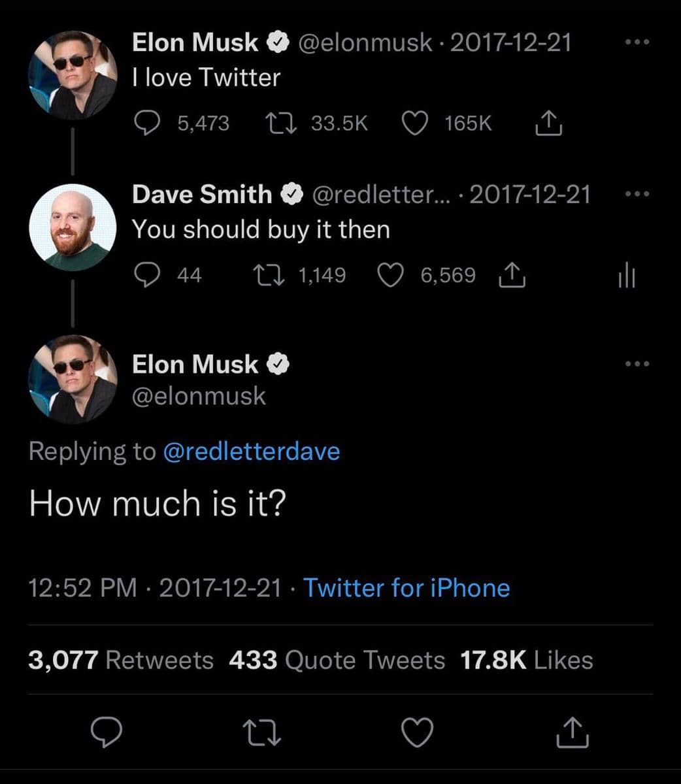Like the 'How much is it?' tweet
The image size is (681, 784).
click(x=417, y=733)
